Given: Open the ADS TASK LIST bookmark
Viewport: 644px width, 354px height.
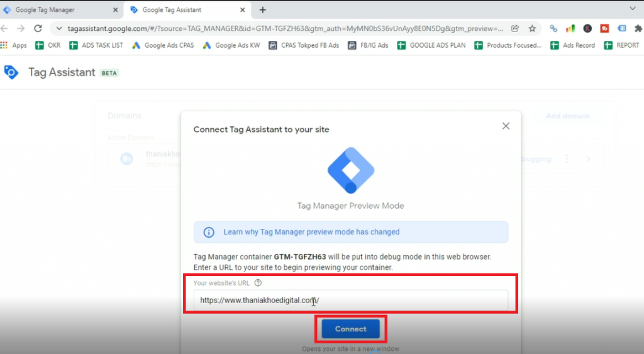Looking at the screenshot, I should 96,45.
